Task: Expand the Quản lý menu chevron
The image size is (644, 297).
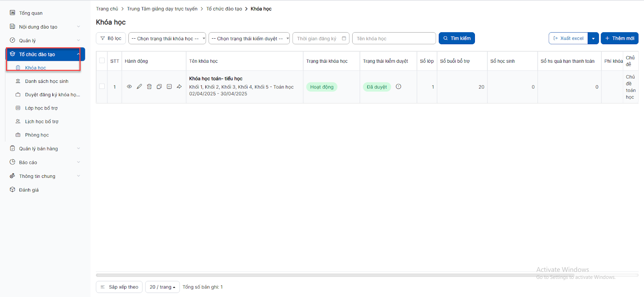Action: point(78,40)
